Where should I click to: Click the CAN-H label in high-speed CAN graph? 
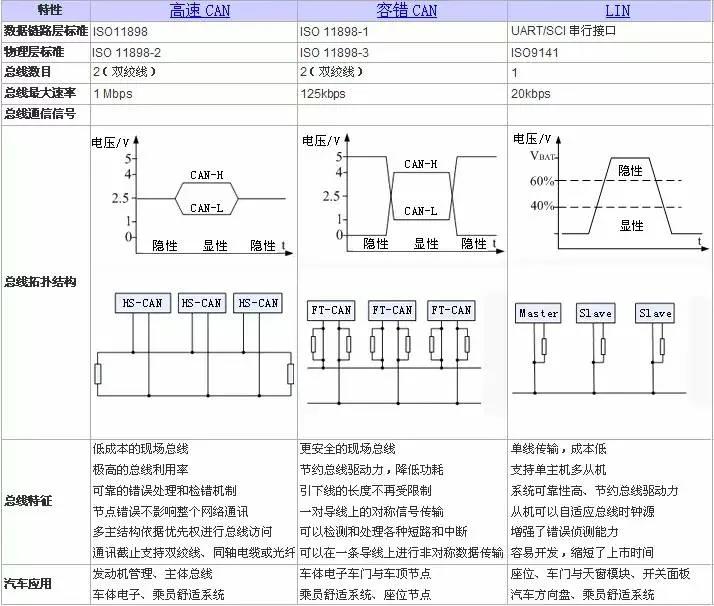tap(207, 175)
